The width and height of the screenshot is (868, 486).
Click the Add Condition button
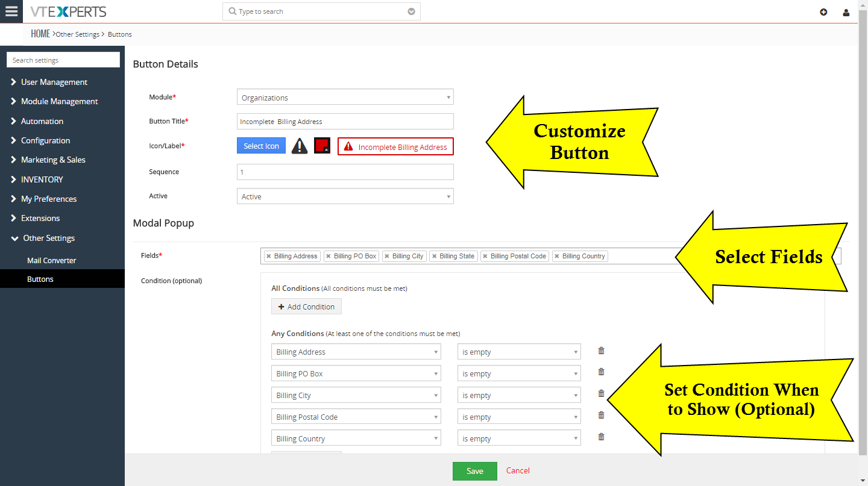[x=306, y=306]
